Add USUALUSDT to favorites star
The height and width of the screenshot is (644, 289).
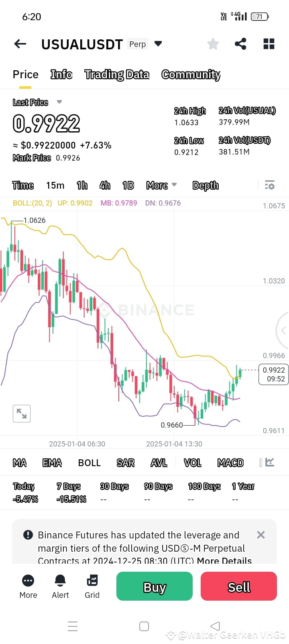click(213, 44)
